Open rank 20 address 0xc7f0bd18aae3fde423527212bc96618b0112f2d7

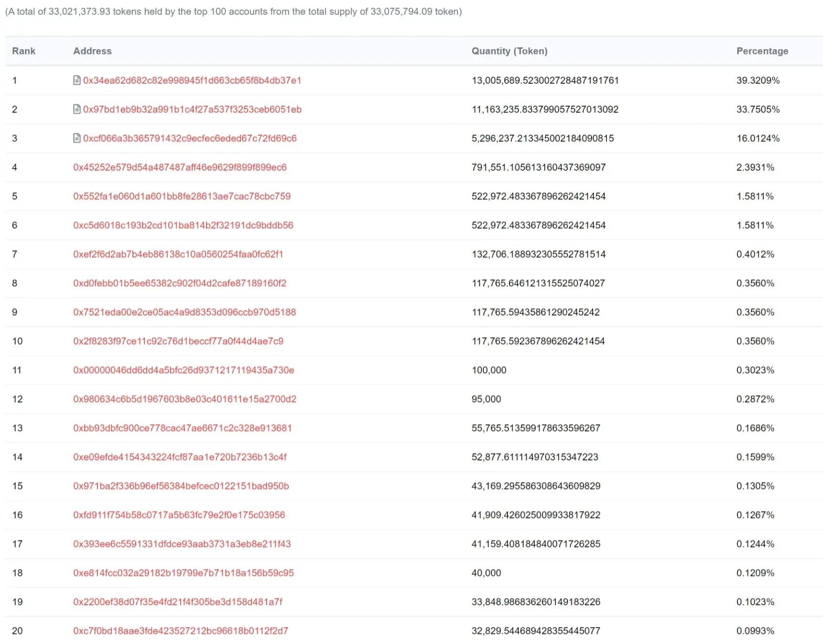(x=181, y=631)
